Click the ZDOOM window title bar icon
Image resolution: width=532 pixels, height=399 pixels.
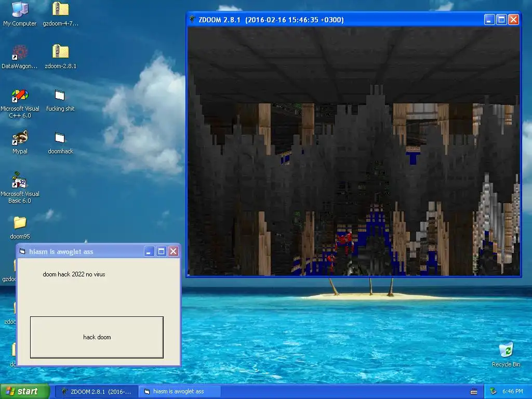click(x=192, y=19)
